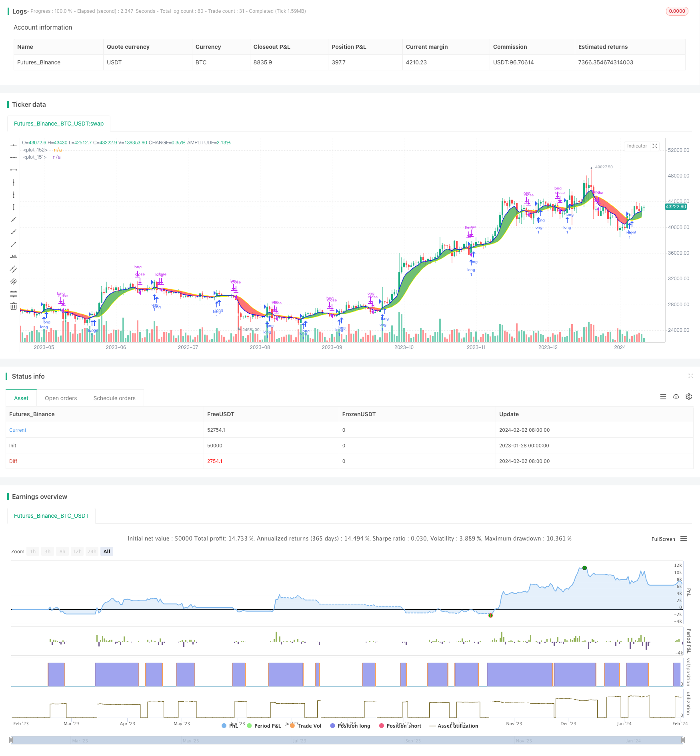The width and height of the screenshot is (700, 756).
Task: Select the horizontal straight line drawing tool
Action: point(14,145)
